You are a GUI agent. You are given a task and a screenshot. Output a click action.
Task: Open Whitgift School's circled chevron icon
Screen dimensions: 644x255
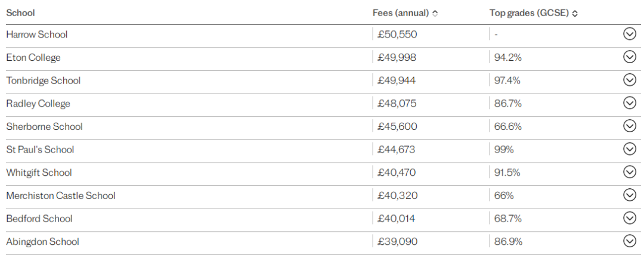(x=630, y=172)
